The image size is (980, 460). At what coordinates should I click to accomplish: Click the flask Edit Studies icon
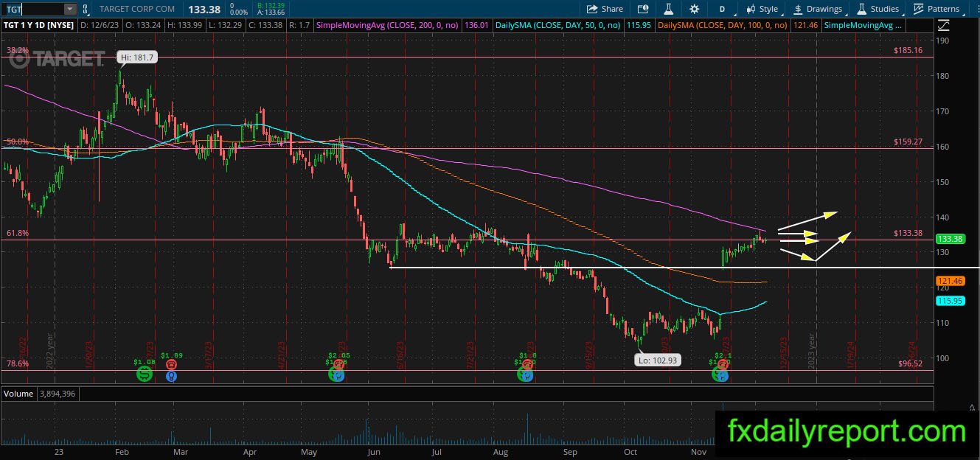[669, 9]
